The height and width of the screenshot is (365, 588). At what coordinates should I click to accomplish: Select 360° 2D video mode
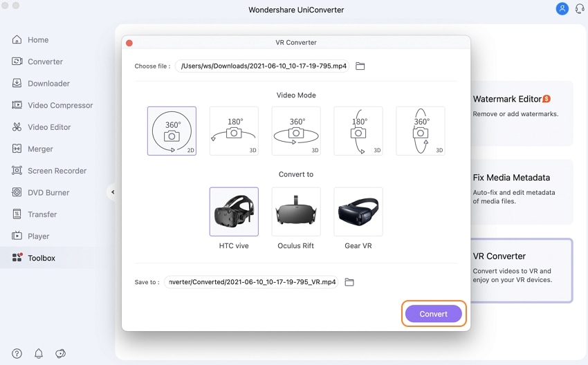coord(172,131)
